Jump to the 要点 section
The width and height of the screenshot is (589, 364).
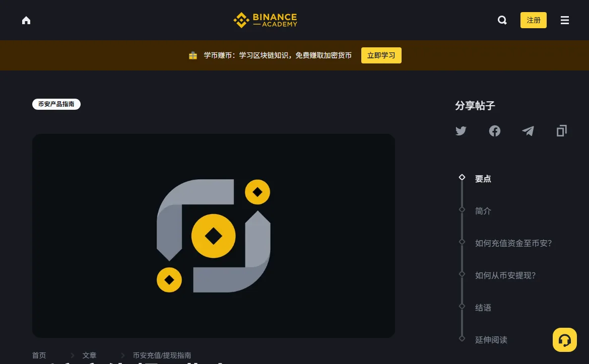(x=483, y=179)
